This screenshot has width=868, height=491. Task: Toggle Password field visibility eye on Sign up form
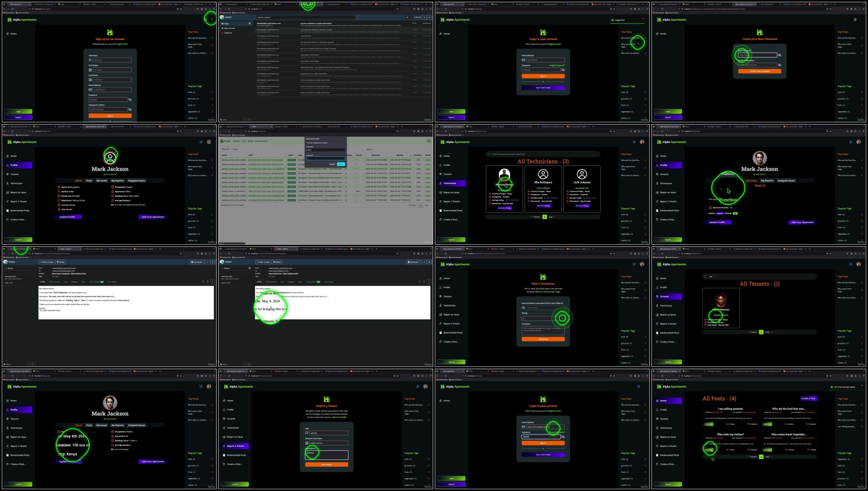pyautogui.click(x=130, y=100)
